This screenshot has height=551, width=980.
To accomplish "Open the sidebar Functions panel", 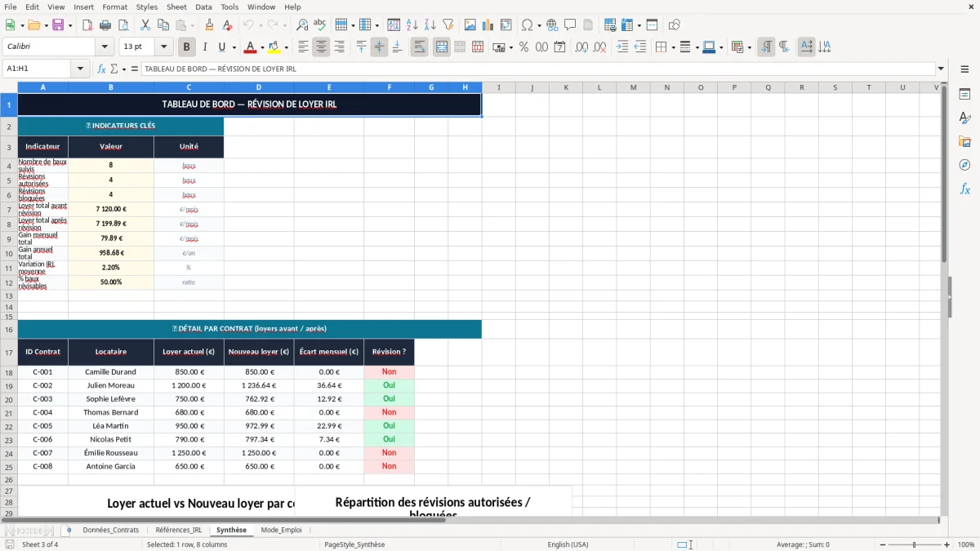I will pos(964,189).
